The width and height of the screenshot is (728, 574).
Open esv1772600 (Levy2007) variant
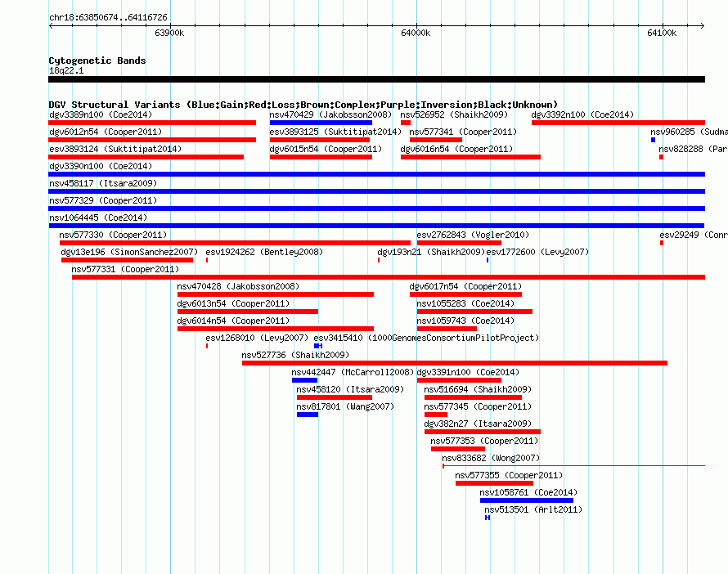[488, 260]
